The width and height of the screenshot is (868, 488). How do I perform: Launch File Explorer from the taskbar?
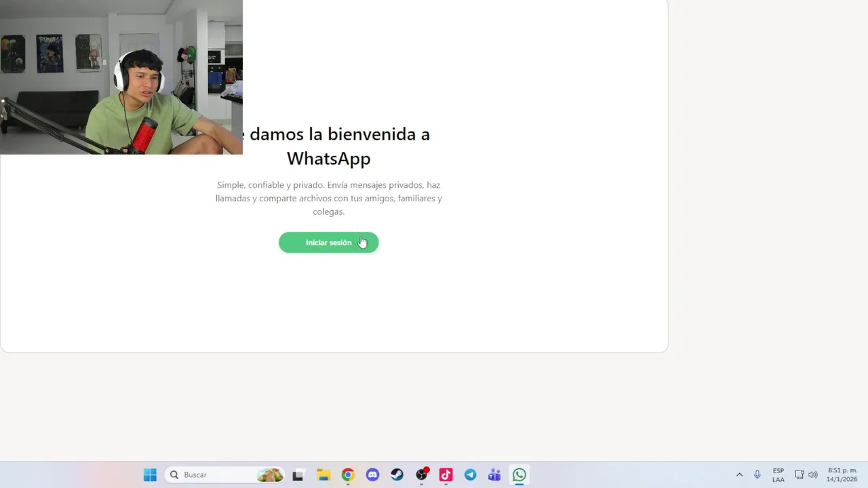point(323,475)
